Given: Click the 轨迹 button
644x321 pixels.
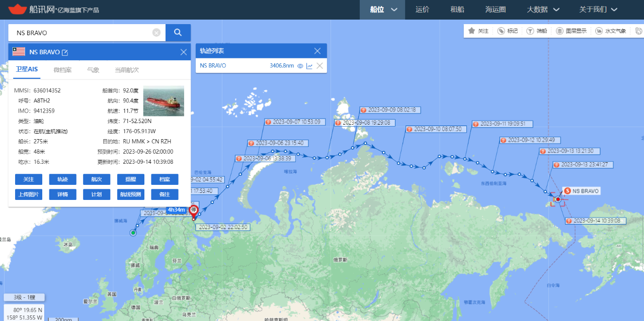Looking at the screenshot, I should [x=62, y=179].
